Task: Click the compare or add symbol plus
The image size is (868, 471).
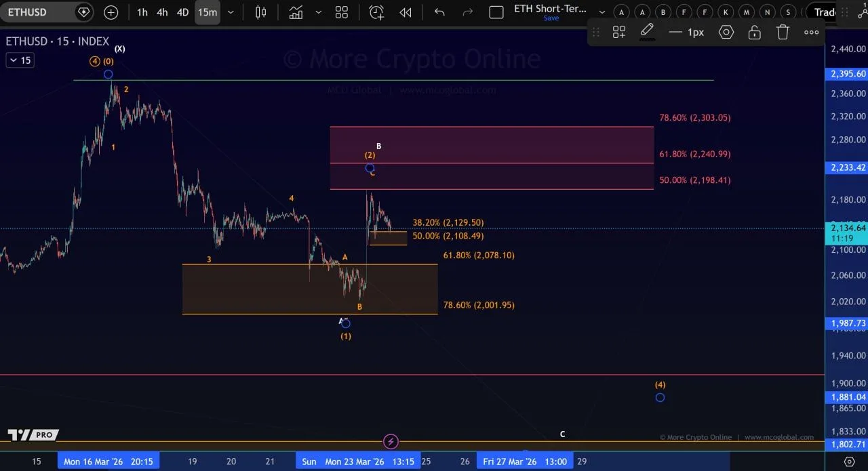Action: point(111,12)
